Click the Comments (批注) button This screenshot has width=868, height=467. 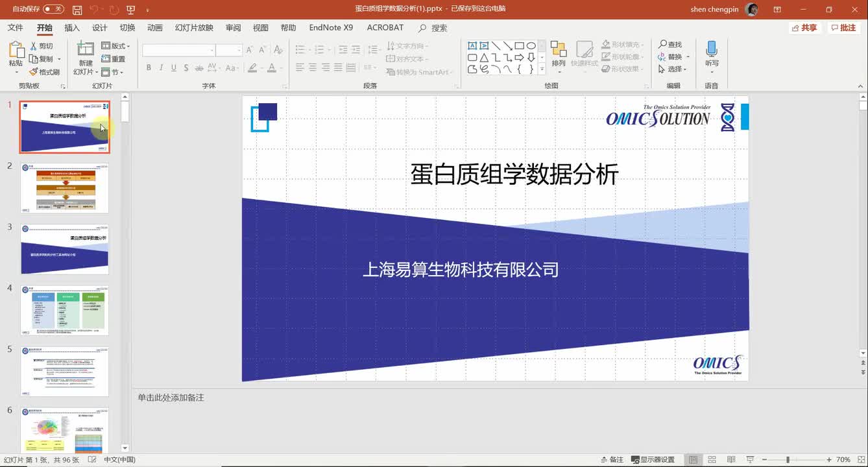coord(844,28)
